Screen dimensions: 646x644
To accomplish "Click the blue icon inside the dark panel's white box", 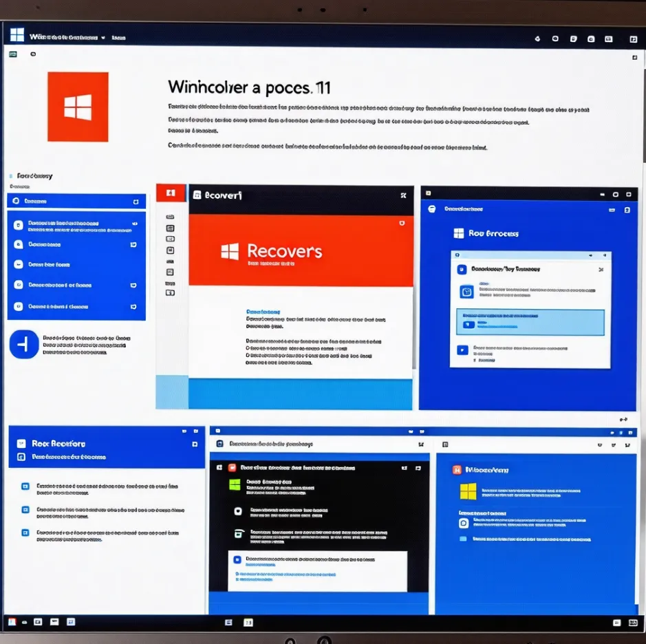I will coord(237,559).
